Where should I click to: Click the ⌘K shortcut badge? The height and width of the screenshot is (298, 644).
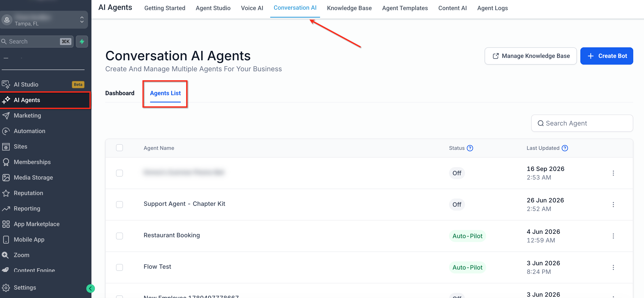(66, 41)
